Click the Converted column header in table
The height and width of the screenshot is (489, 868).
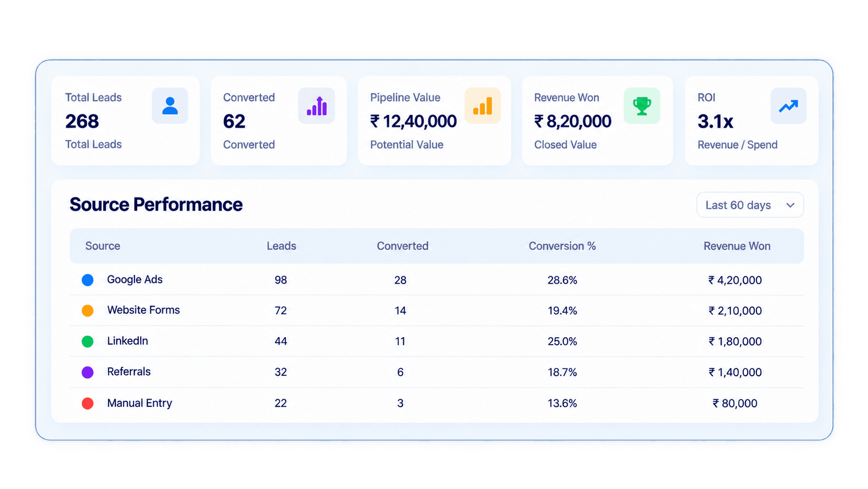pyautogui.click(x=402, y=246)
